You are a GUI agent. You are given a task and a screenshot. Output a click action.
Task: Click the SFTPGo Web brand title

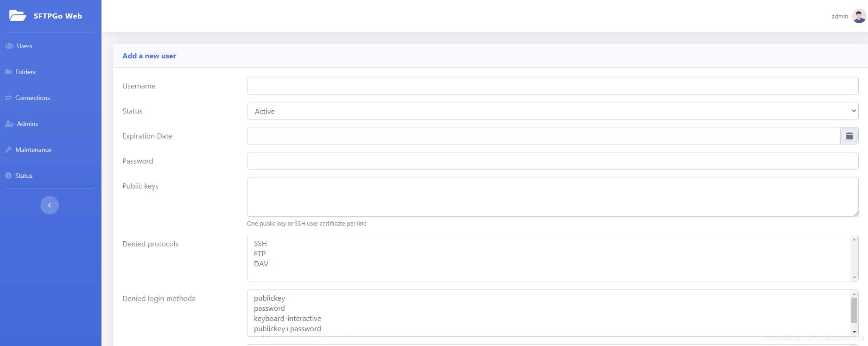(x=58, y=16)
